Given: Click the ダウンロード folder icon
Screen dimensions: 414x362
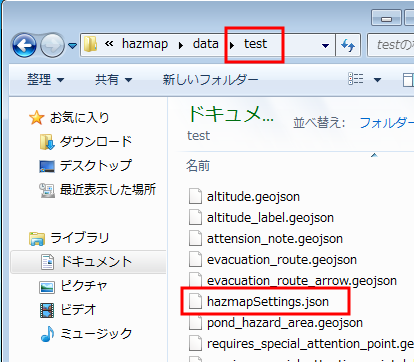Looking at the screenshot, I should 47,142.
